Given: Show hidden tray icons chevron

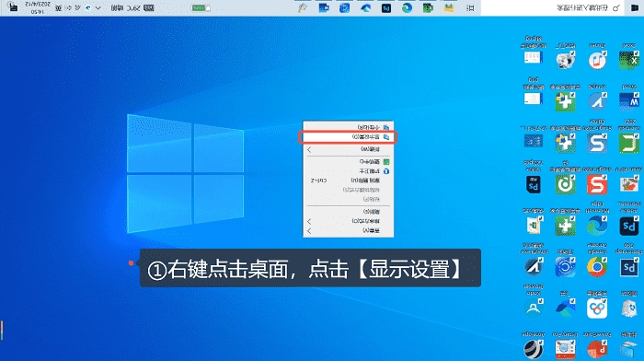Looking at the screenshot, I should pyautogui.click(x=98, y=7).
